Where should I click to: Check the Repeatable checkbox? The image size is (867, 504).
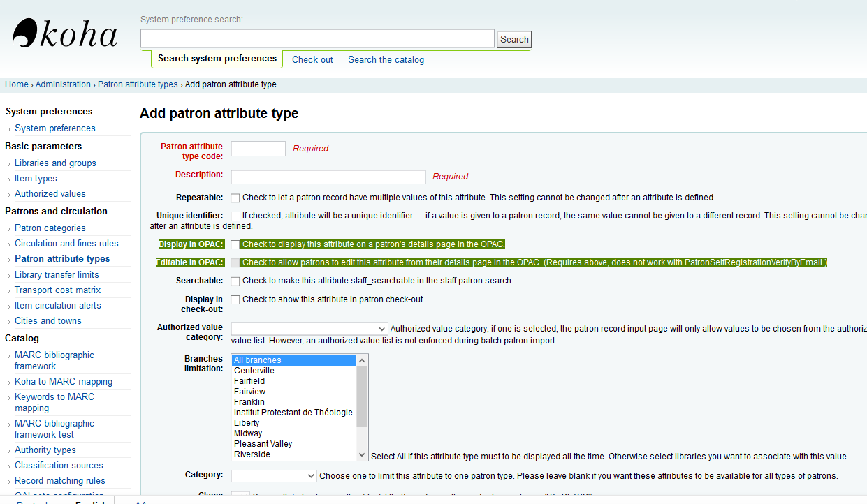click(235, 198)
